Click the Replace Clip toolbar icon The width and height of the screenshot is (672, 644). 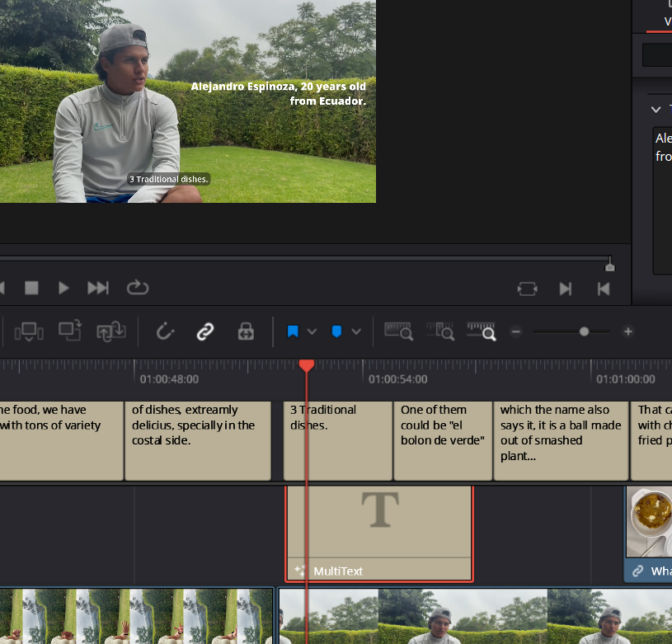coord(110,331)
